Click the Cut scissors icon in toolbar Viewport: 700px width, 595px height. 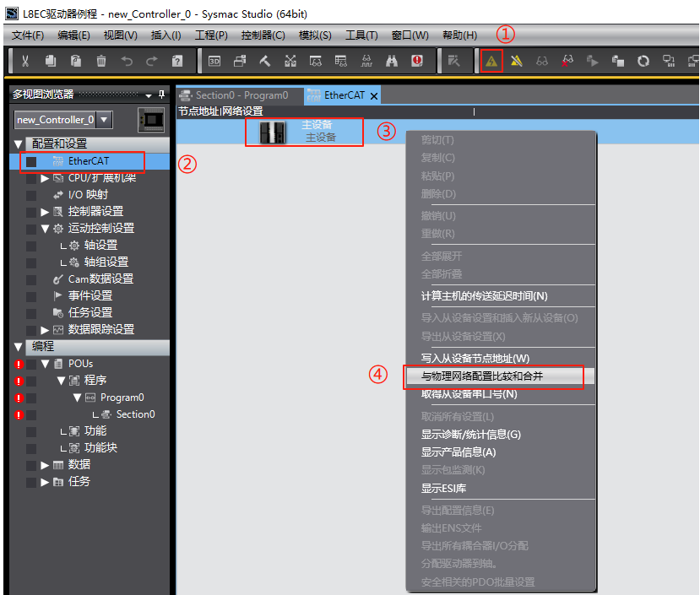coord(26,62)
